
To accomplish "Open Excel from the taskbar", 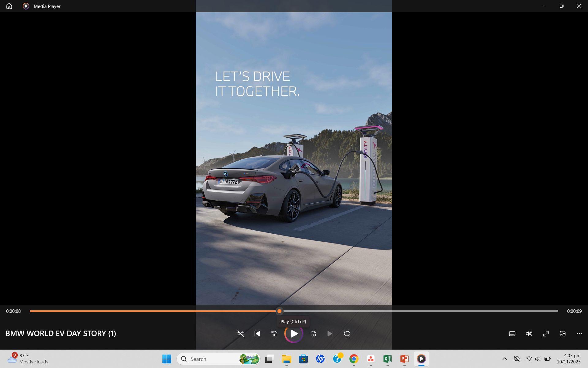I will 387,359.
